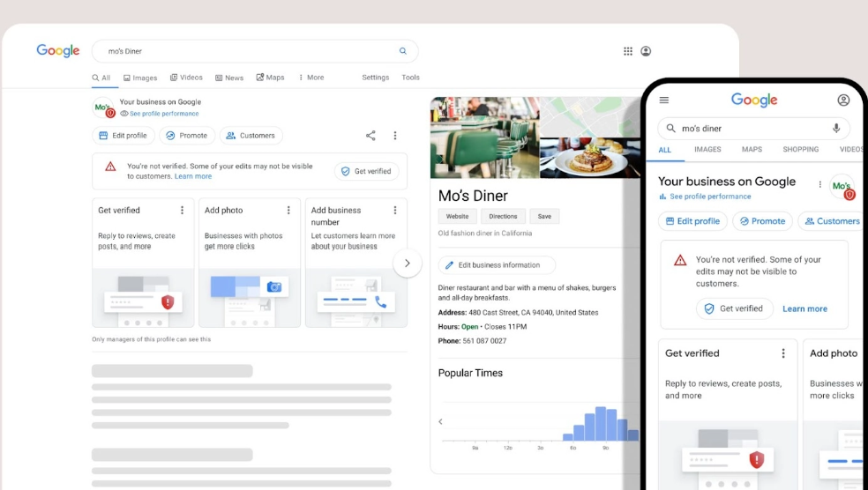868x490 pixels.
Task: Tap the SHOPPING tab on phone
Action: [x=800, y=149]
